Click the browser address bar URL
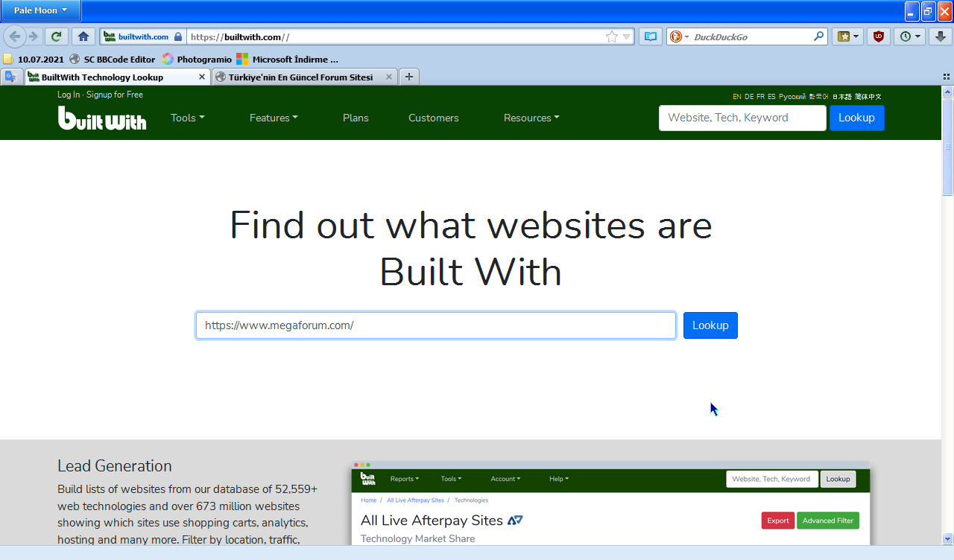 point(395,36)
